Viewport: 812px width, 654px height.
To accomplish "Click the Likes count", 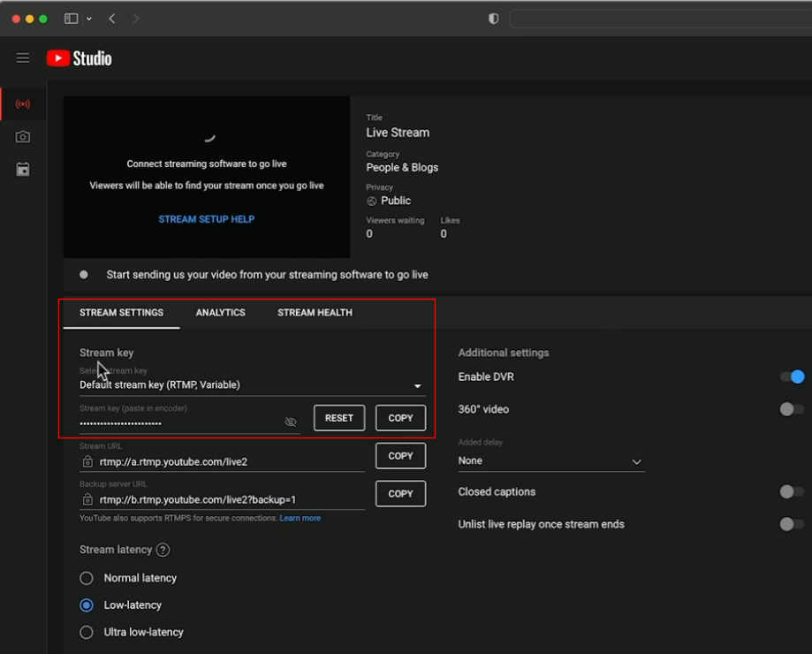I will [x=444, y=233].
